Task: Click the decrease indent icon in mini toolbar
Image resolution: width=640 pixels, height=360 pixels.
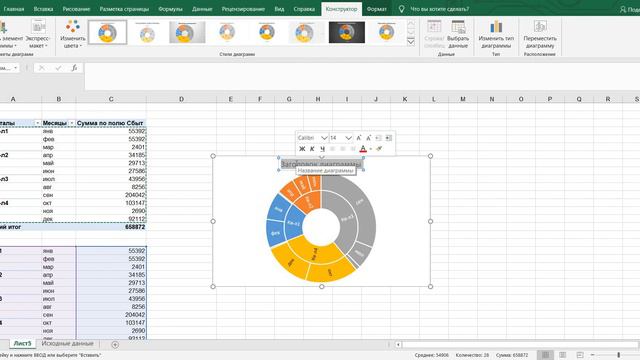Action: tap(378, 138)
